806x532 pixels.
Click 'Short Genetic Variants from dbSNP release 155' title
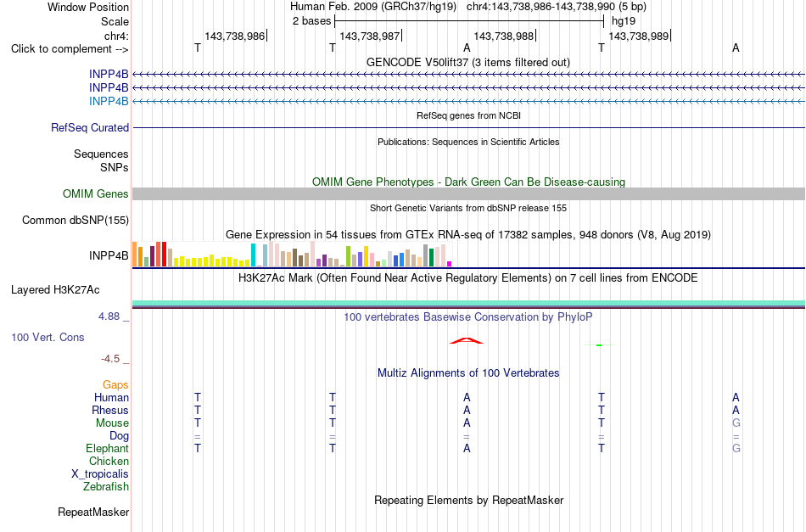click(x=468, y=208)
